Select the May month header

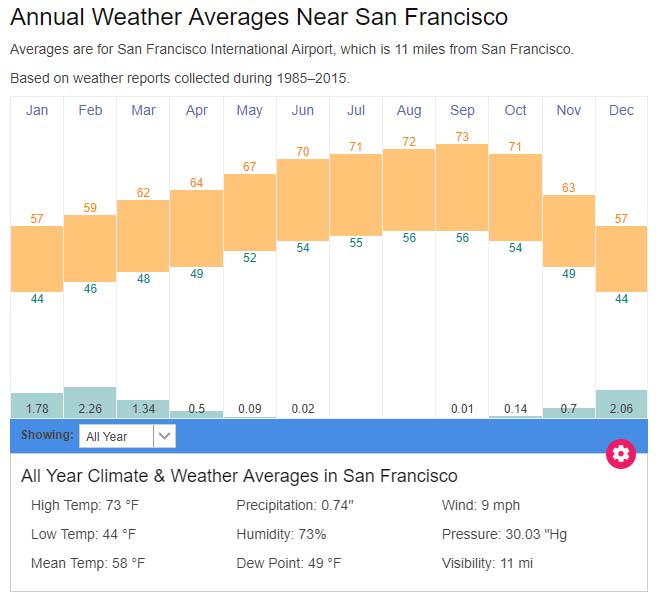(249, 110)
